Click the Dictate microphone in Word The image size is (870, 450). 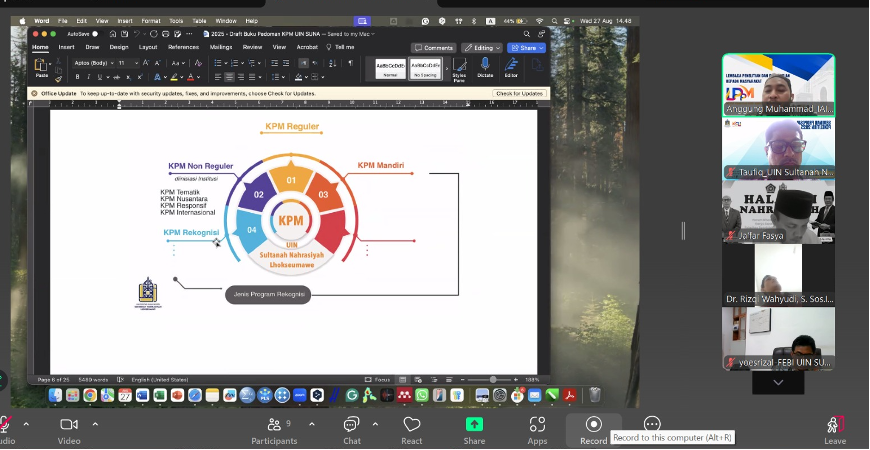pos(485,66)
